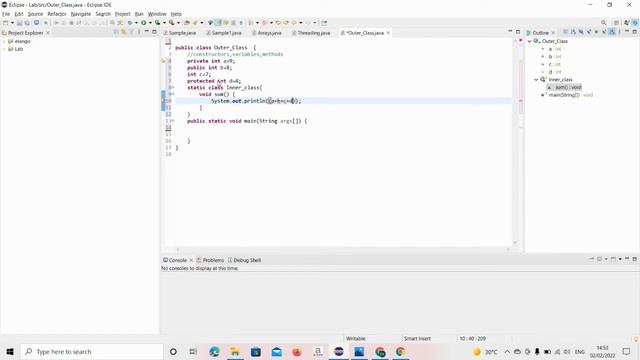The width and height of the screenshot is (640, 360).
Task: Click the Save toolbar icon
Action: tap(19, 23)
